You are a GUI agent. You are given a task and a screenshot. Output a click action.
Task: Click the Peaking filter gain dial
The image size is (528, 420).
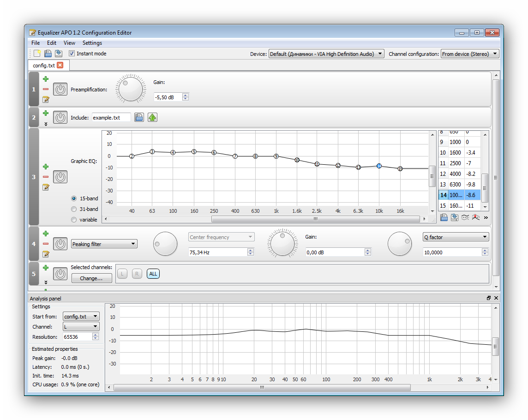click(x=282, y=243)
